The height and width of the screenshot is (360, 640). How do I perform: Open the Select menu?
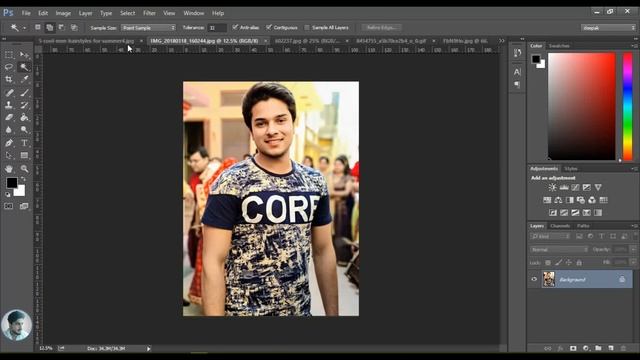coord(127,13)
